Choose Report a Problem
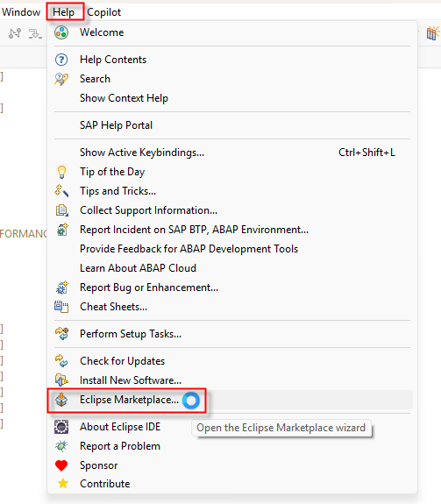This screenshot has width=441, height=504. tap(232, 446)
